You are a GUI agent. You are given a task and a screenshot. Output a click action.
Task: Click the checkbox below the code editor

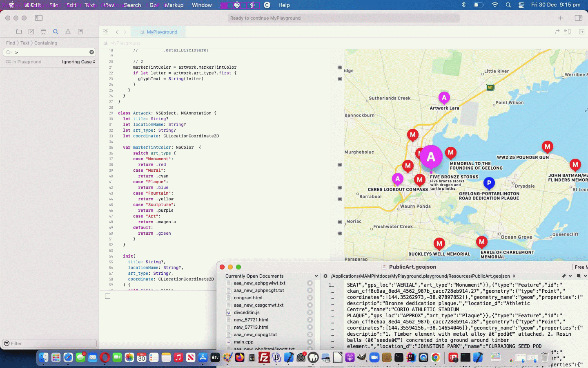(107, 296)
